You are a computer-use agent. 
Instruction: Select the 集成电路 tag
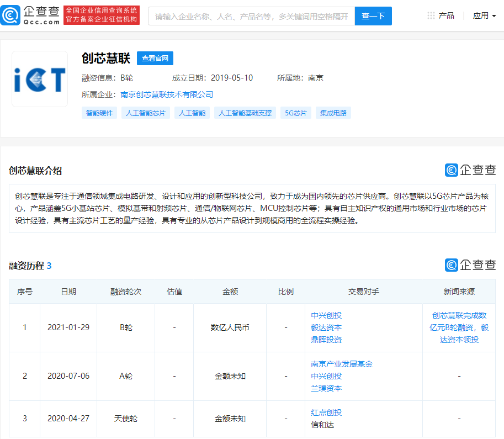333,113
